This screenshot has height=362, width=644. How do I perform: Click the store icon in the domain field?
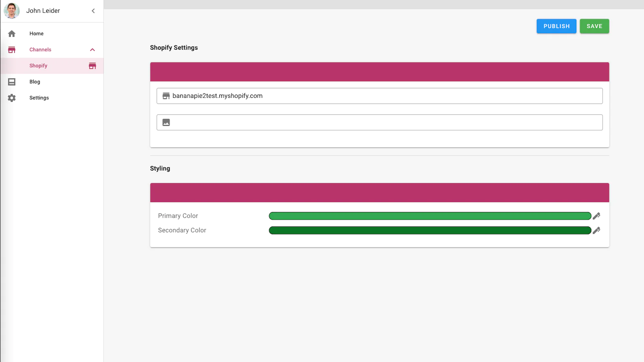[x=166, y=96]
